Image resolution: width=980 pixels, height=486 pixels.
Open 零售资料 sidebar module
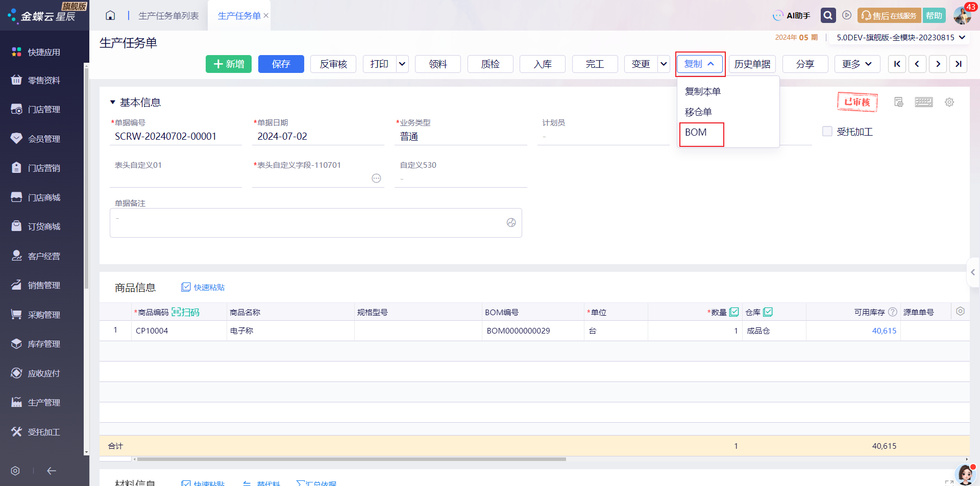(36, 80)
